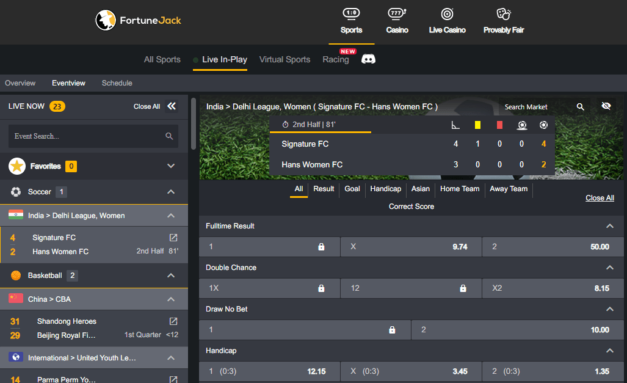Bet on Handicap 2 (0:3) 1.35

click(x=553, y=371)
